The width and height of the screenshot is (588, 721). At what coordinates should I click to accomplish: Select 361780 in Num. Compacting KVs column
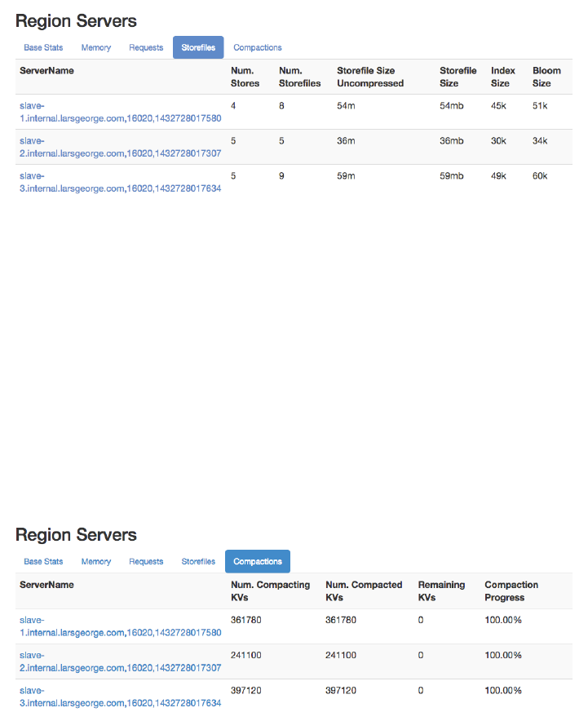[246, 620]
